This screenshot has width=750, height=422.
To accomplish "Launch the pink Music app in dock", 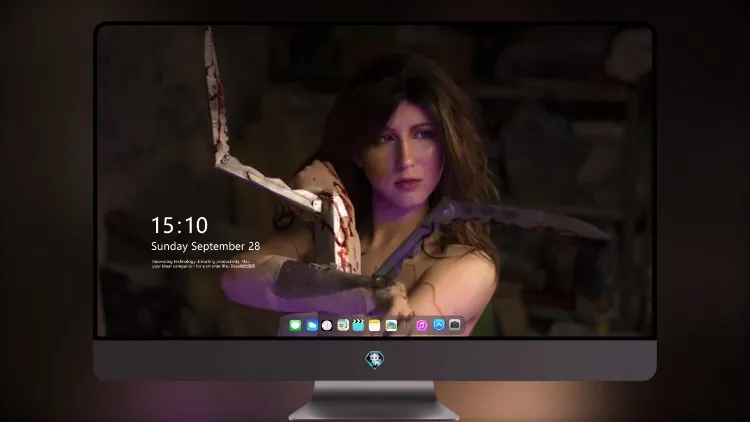I will (421, 325).
